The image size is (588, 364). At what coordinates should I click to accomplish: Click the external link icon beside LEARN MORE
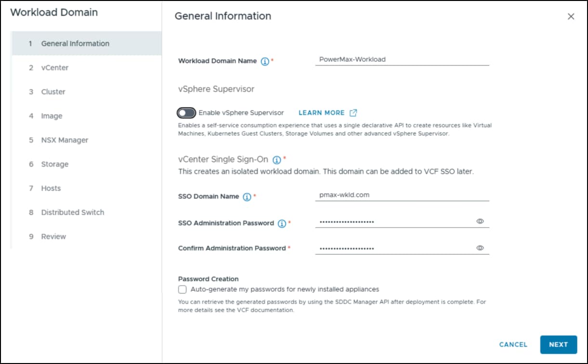pos(353,113)
